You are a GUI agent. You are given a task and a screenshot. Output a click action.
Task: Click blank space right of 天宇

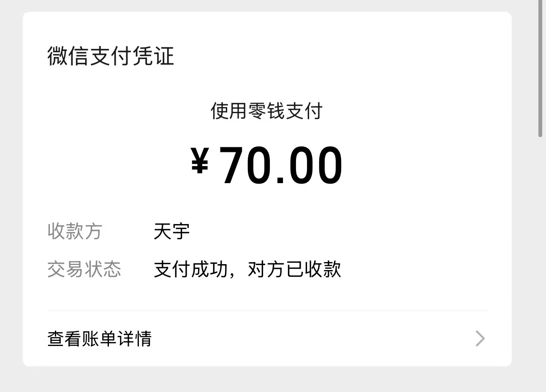click(x=338, y=231)
